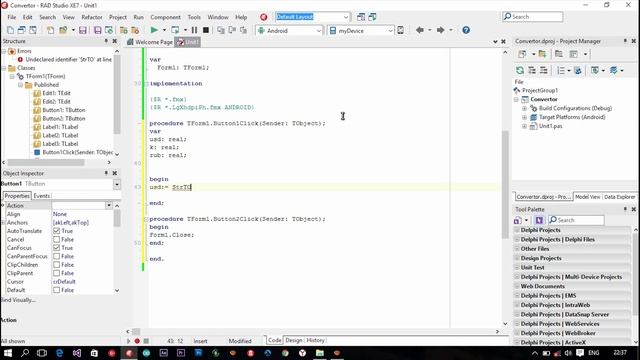Open device manager icon next to myDevice

point(400,30)
